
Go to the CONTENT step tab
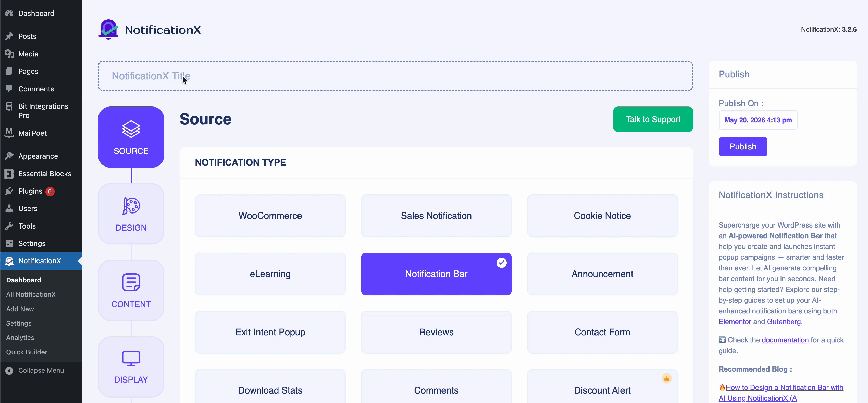click(131, 290)
